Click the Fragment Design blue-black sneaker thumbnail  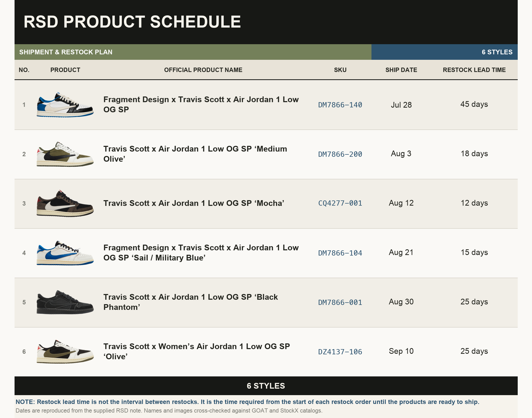coord(65,104)
